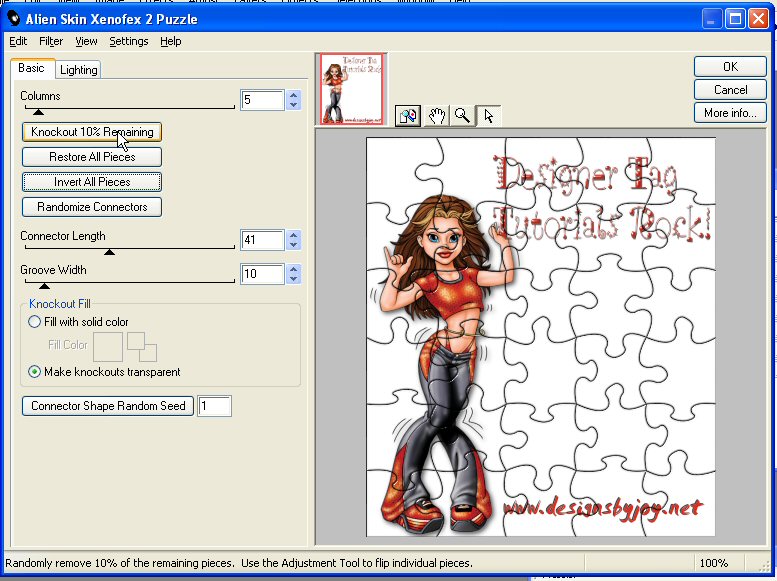Click the Groove Width slider handle
The image size is (777, 581).
[x=44, y=286]
